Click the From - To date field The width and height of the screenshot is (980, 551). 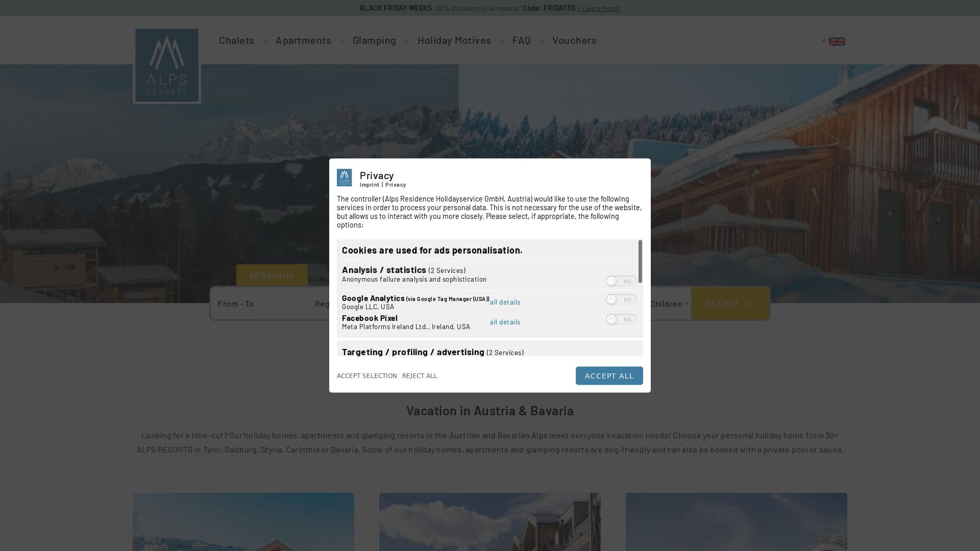click(236, 304)
